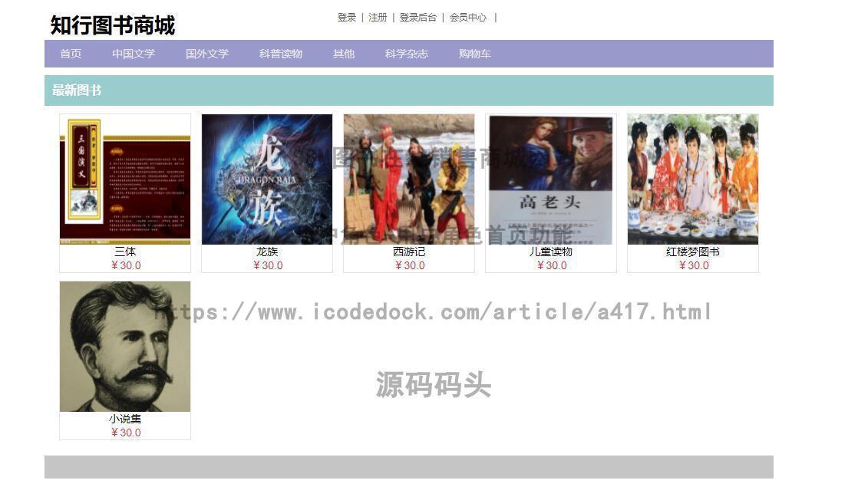
Task: Open the 注册 register link
Action: tap(378, 18)
